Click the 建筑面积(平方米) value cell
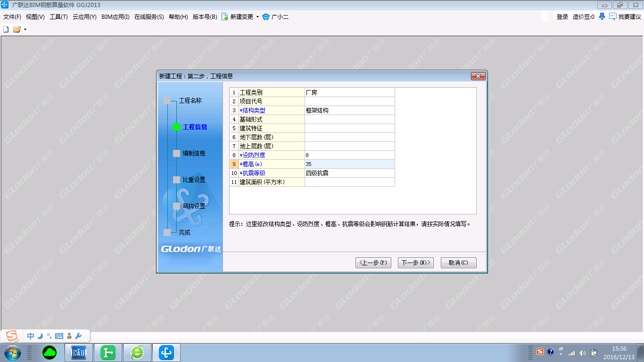644x362 pixels. click(349, 182)
